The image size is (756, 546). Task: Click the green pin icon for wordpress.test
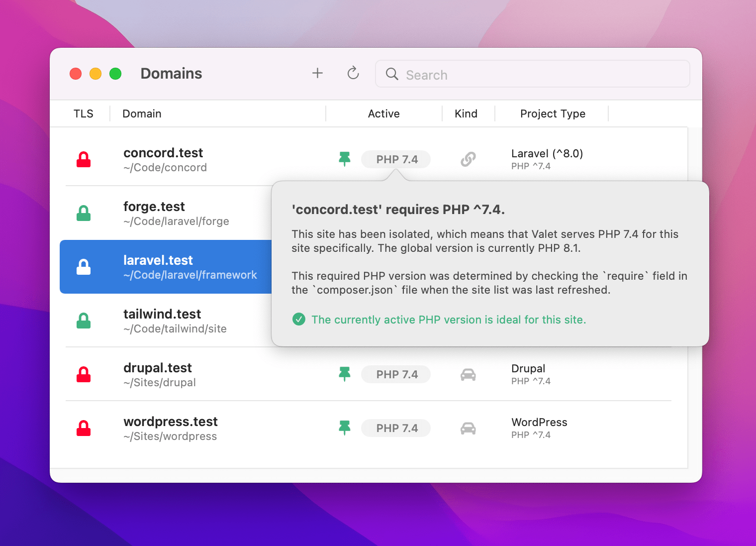(x=344, y=428)
